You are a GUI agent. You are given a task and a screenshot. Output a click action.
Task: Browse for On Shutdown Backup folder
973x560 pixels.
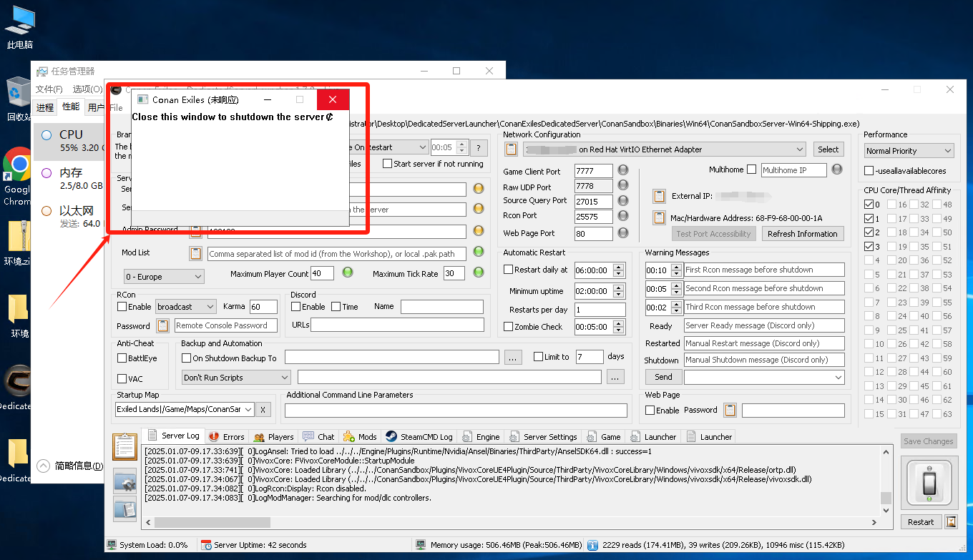[x=513, y=358]
